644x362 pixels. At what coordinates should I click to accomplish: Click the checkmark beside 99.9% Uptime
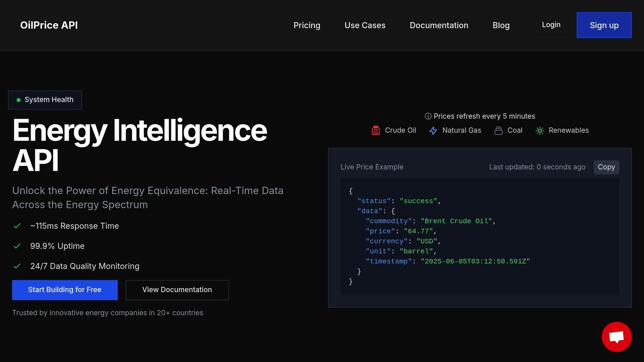pyautogui.click(x=17, y=246)
